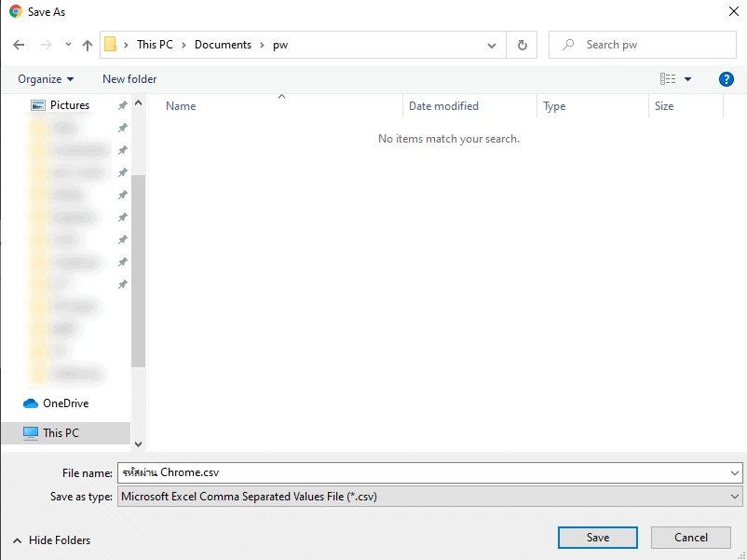Click the Back navigation arrow

coord(19,45)
